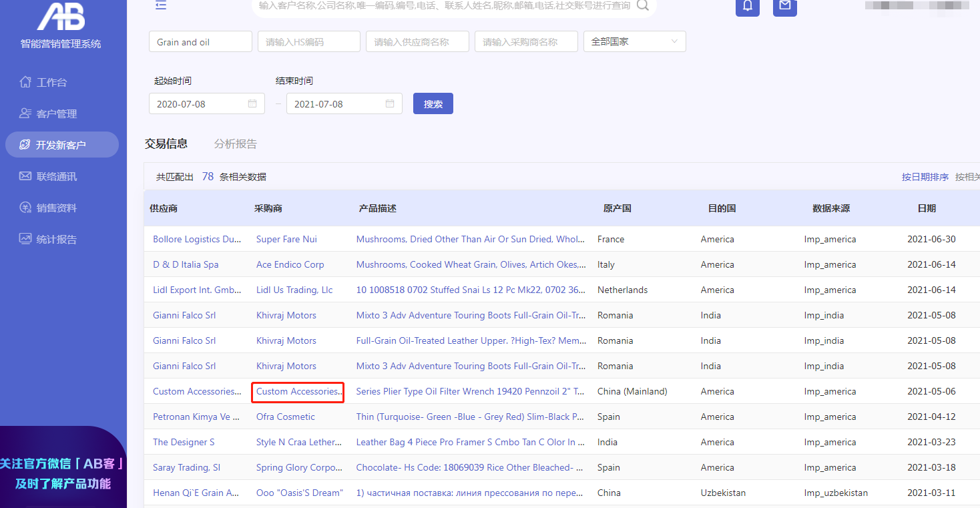
Task: Click China (Mainland) origin cell
Action: (x=632, y=391)
